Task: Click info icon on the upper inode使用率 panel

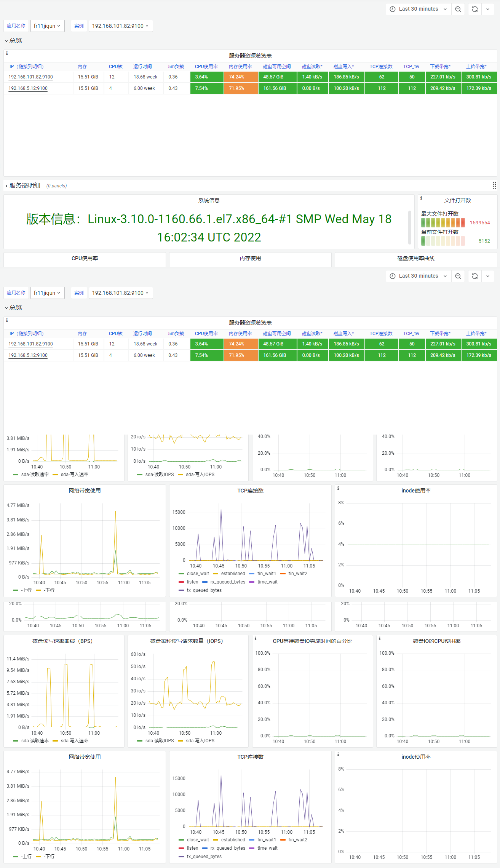Action: (x=338, y=488)
